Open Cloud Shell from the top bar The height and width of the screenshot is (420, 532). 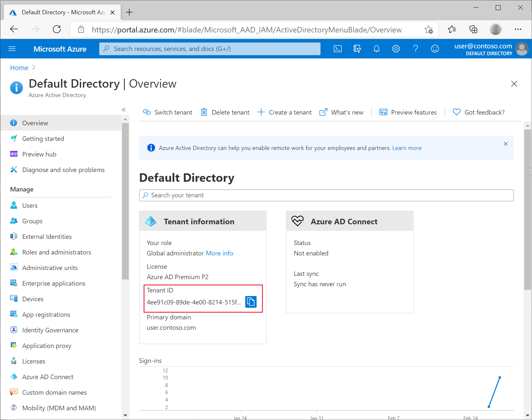point(337,48)
